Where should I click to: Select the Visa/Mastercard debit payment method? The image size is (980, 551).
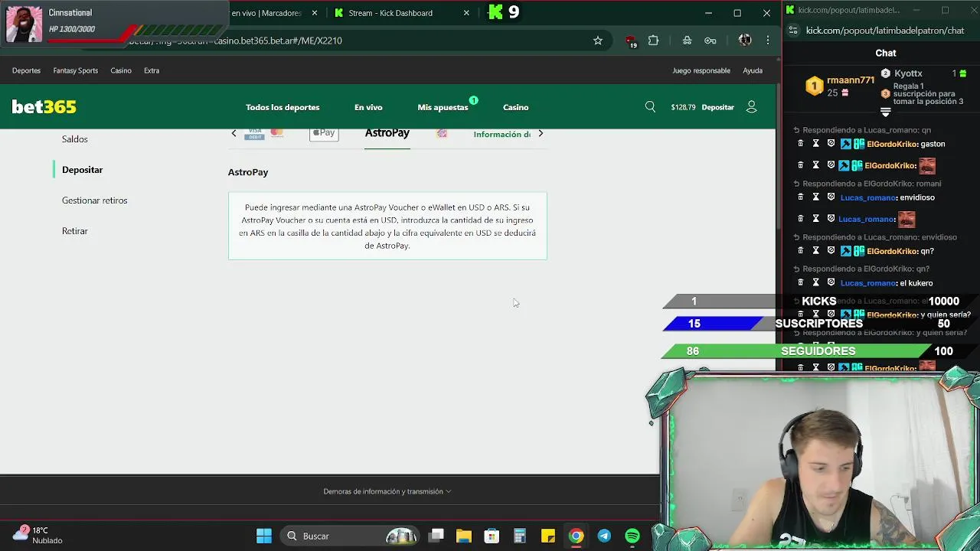(x=264, y=133)
